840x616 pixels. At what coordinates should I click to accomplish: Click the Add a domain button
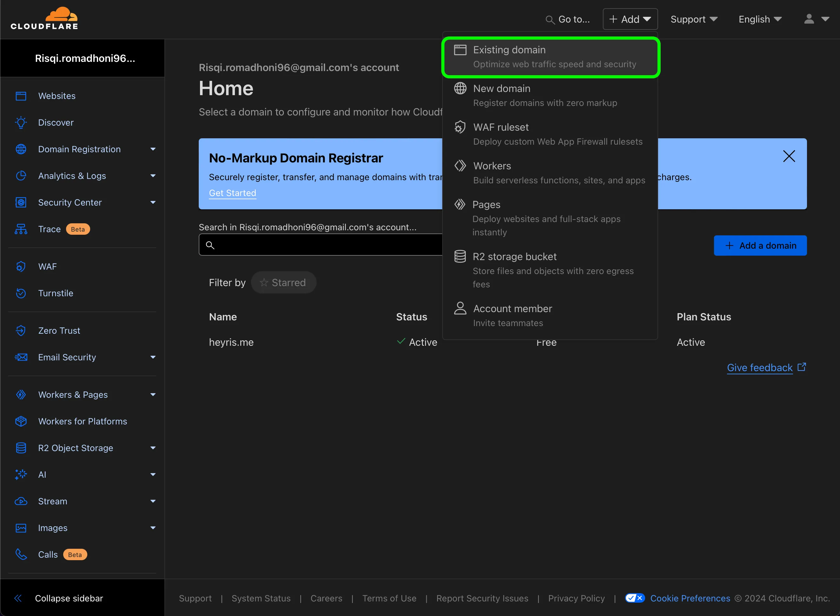point(760,246)
